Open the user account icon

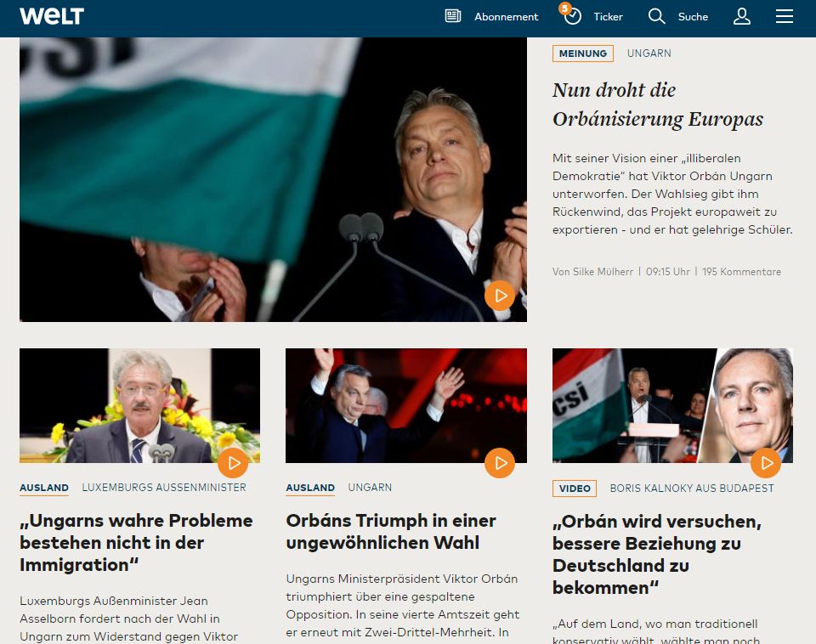click(x=741, y=16)
